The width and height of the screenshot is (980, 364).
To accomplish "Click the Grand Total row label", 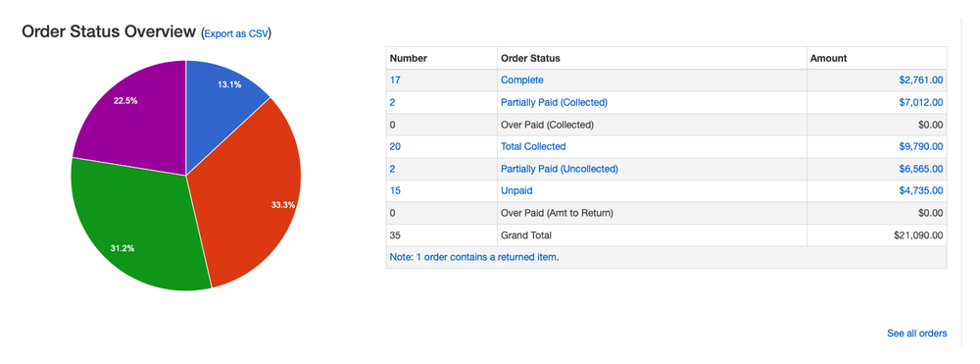I will (x=526, y=235).
